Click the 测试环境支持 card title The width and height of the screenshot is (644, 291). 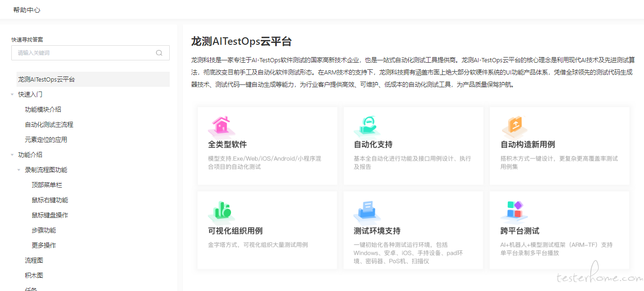[x=377, y=231]
